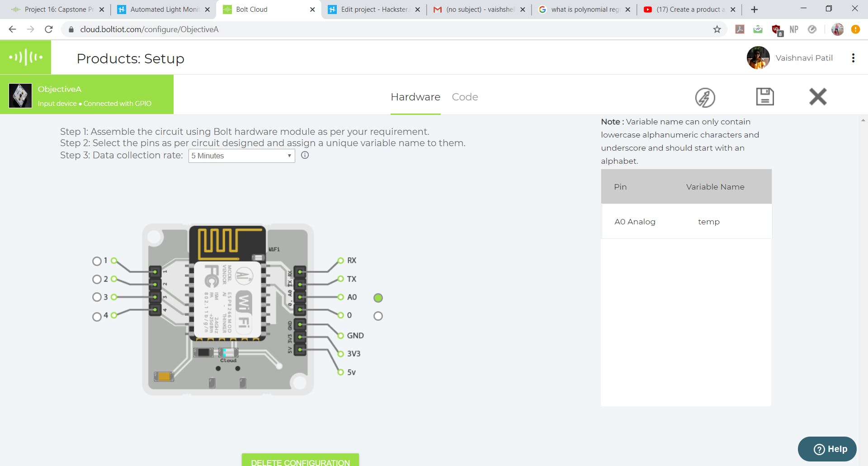Click the Vaishnavi Patil username
The height and width of the screenshot is (466, 868).
[804, 58]
